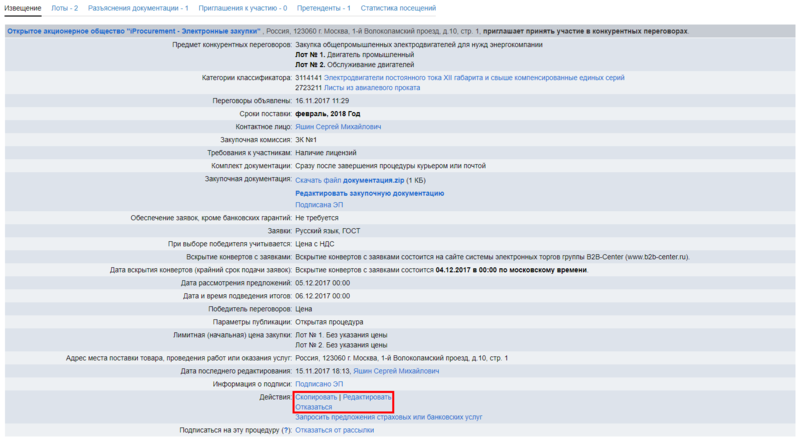Open the Лоты - 2 tab

tap(65, 8)
